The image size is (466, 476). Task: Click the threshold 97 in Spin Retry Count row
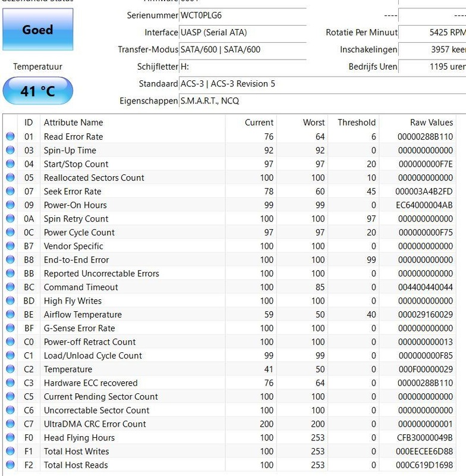[x=371, y=219]
